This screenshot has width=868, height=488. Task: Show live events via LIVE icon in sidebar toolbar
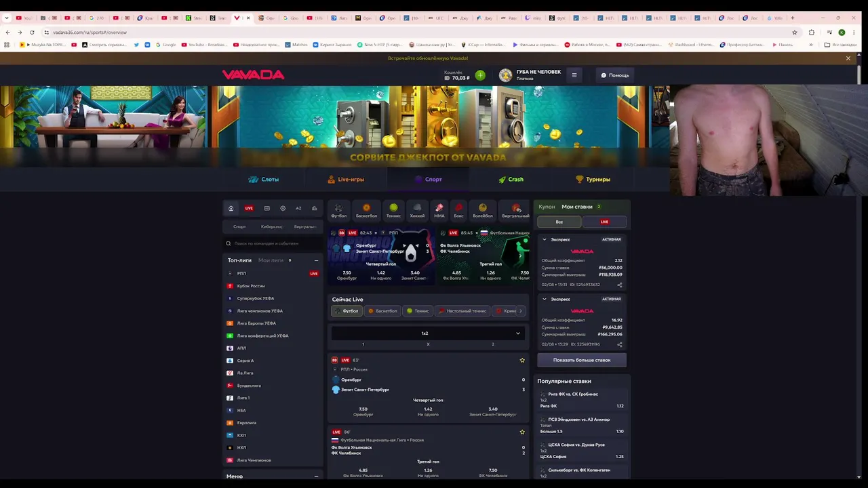tap(249, 208)
